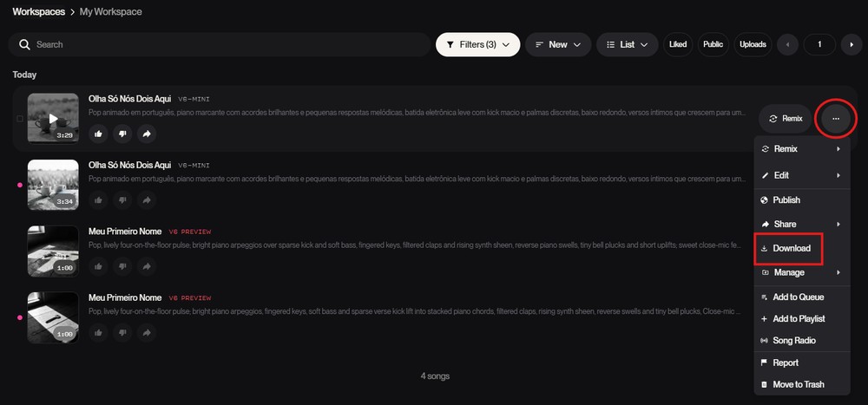Like the first Meu Primeiro Nome song

point(98,266)
